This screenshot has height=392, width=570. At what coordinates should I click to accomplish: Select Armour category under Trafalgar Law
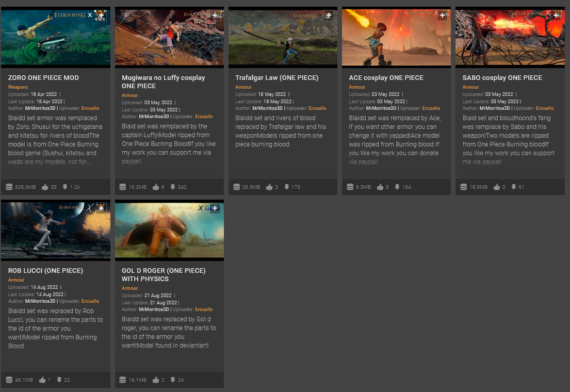[243, 87]
